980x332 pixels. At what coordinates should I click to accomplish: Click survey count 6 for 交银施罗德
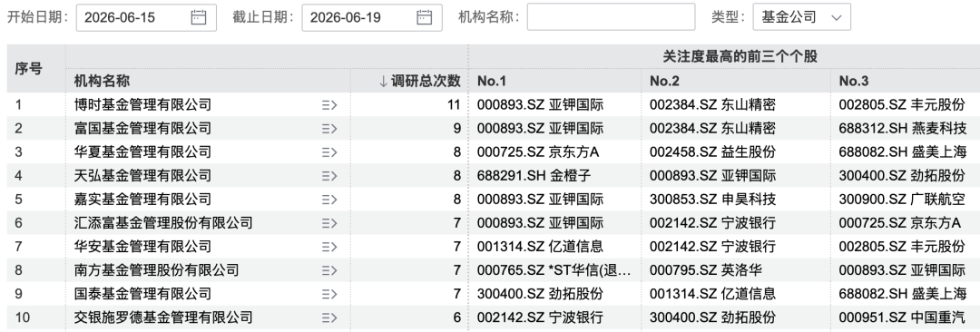coord(457,317)
